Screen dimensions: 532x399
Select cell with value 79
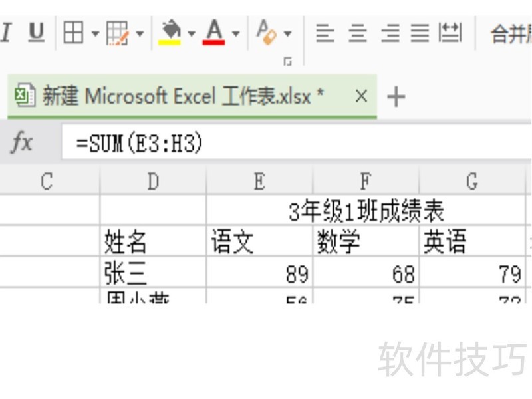point(472,273)
